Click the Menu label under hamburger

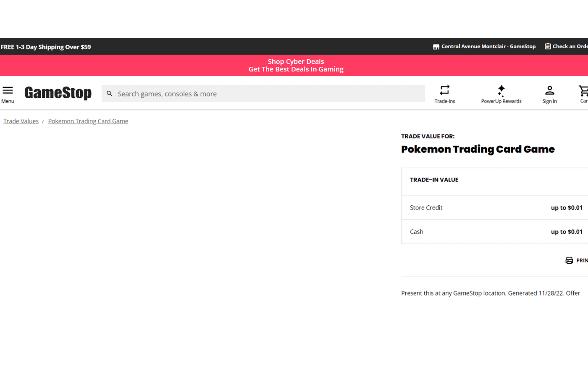click(8, 101)
